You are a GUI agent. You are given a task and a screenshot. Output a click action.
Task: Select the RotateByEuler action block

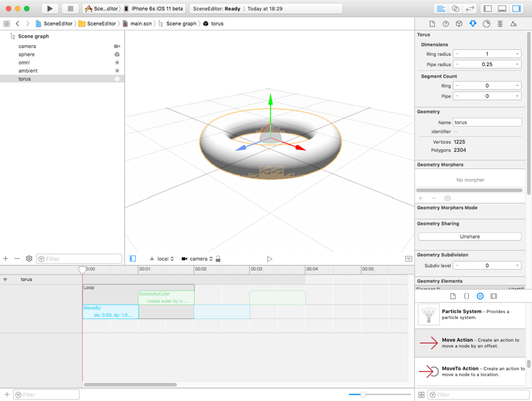coord(166,297)
